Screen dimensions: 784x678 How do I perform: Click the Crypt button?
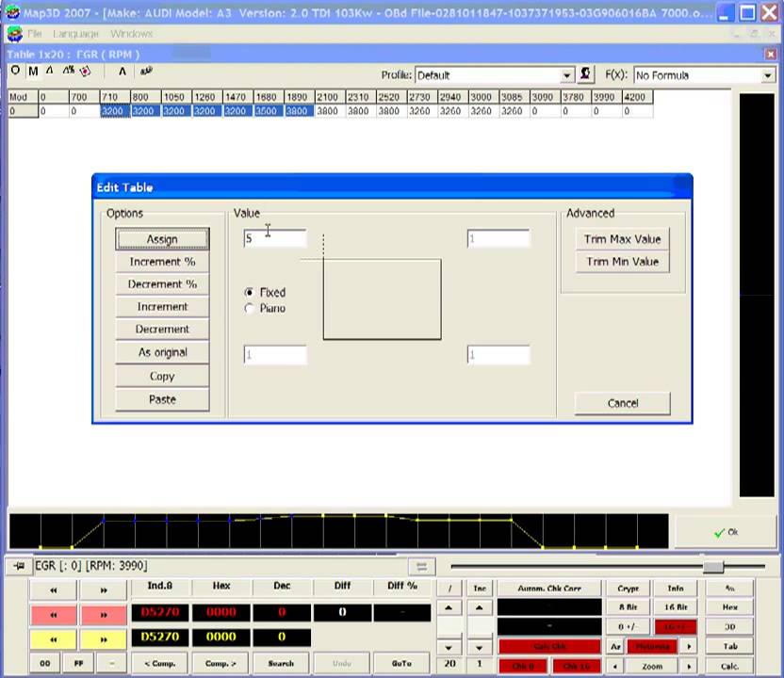tap(628, 588)
